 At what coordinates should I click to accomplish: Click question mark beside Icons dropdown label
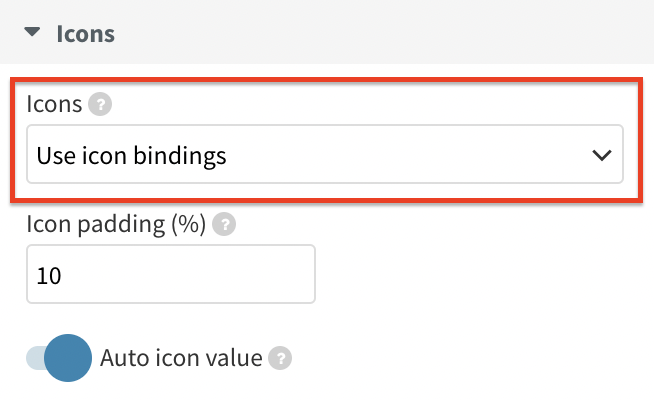click(x=100, y=104)
